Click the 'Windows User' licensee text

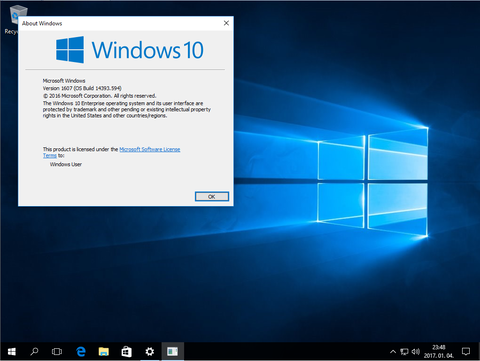pyautogui.click(x=66, y=164)
